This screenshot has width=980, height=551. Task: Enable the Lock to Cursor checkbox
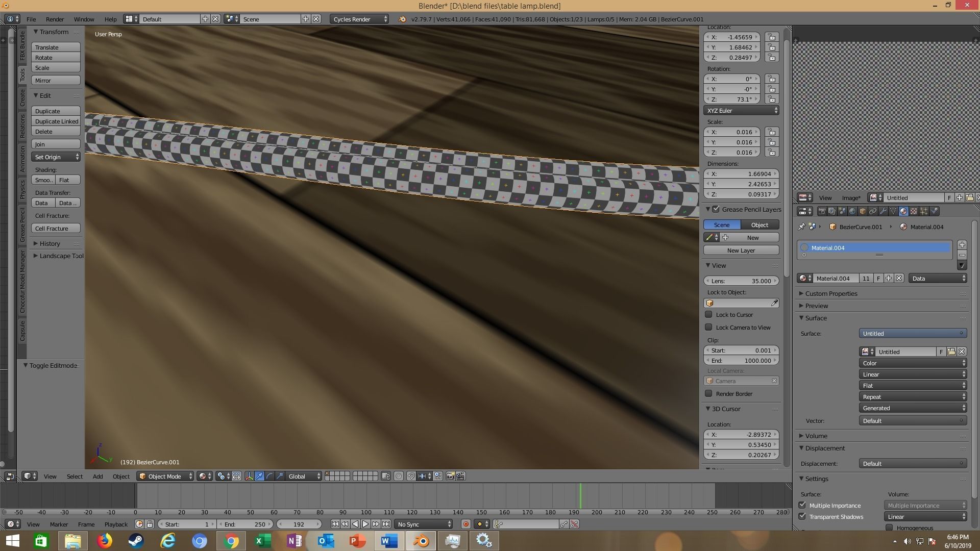pyautogui.click(x=708, y=314)
